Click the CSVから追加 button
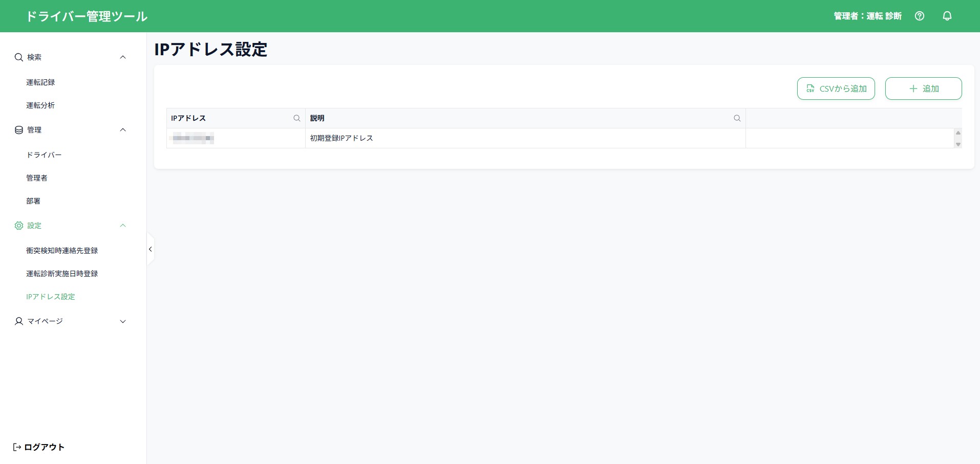Viewport: 980px width, 464px height. tap(836, 89)
